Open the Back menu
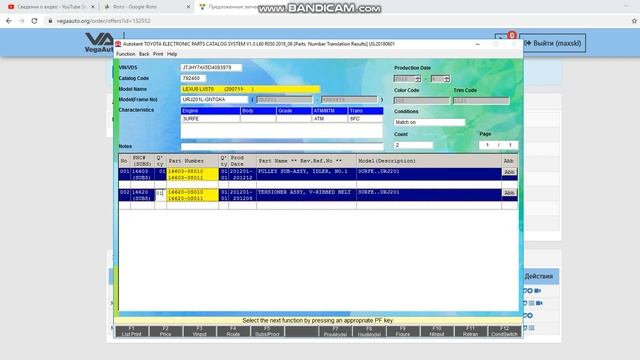The width and height of the screenshot is (640, 360). 144,54
